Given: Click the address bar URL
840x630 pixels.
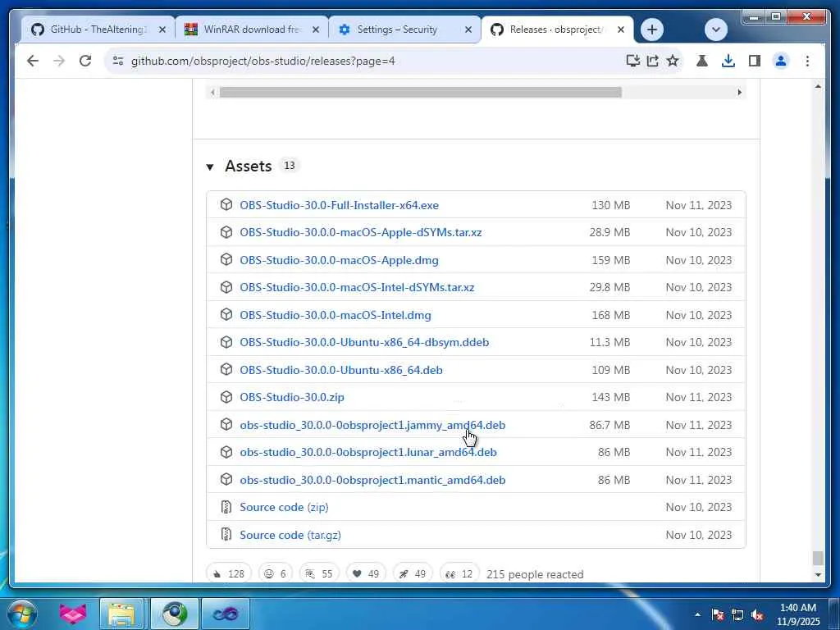Looking at the screenshot, I should pos(263,61).
